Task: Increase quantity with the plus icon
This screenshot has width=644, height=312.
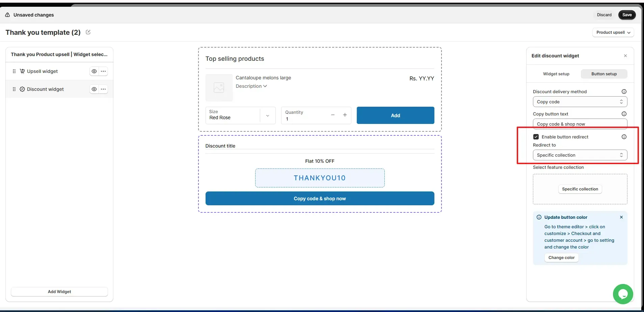Action: point(345,115)
